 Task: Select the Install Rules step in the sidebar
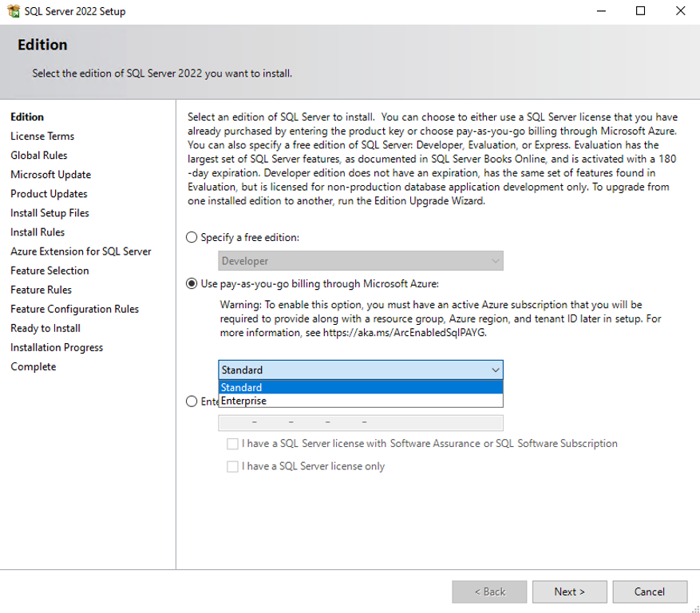click(38, 232)
